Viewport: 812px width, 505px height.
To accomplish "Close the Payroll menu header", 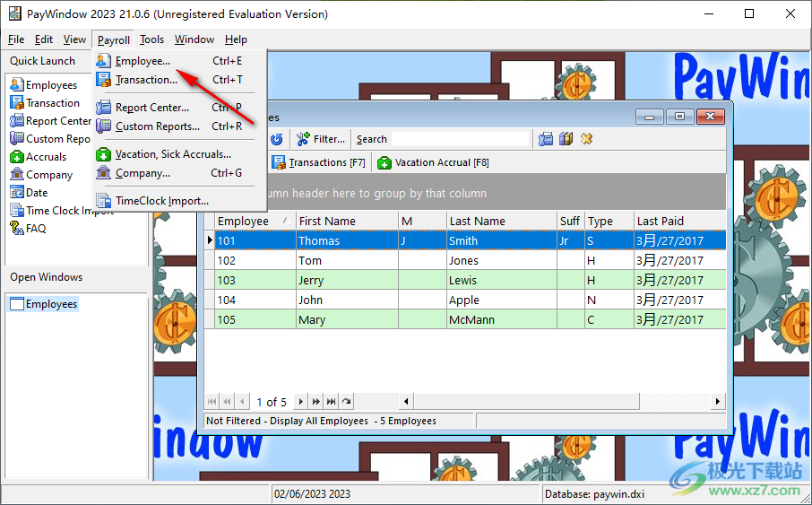I will coord(114,39).
